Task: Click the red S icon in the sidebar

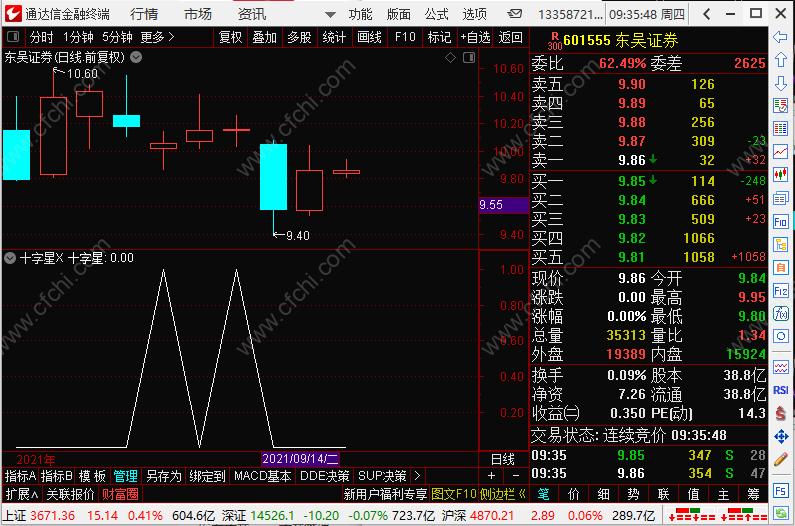Action: (x=780, y=413)
